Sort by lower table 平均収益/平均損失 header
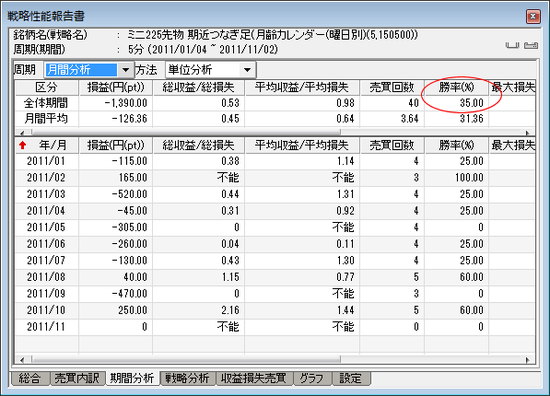Image resolution: width=550 pixels, height=396 pixels. [302, 145]
